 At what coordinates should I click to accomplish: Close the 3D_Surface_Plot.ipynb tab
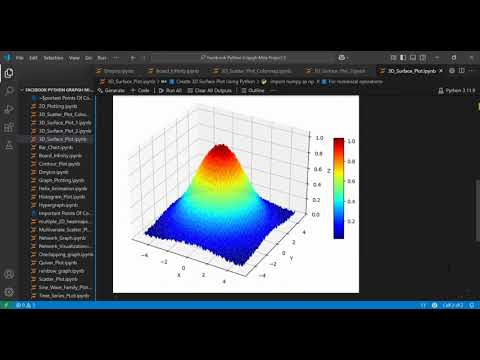(x=441, y=71)
